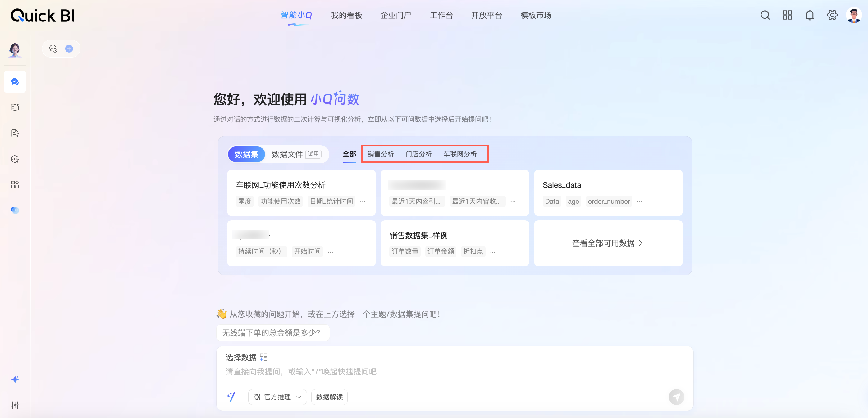This screenshot has height=418, width=868.
Task: Select the 销售数据集_样例 dataset card
Action: click(455, 243)
